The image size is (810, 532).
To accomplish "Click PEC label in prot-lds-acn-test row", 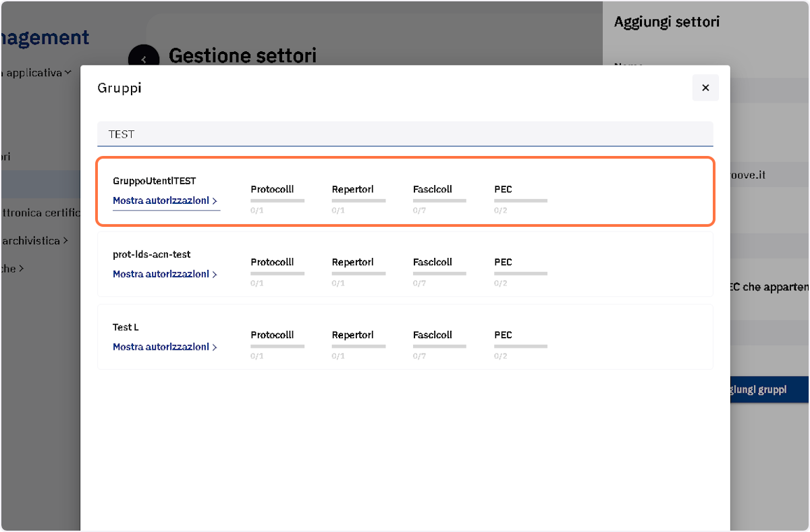I will [x=503, y=262].
